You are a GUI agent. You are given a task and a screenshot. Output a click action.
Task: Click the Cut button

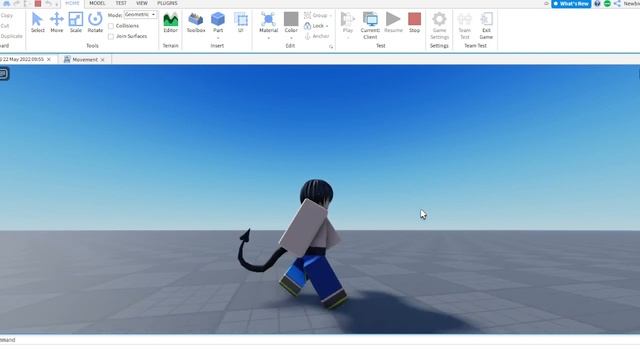coord(5,26)
